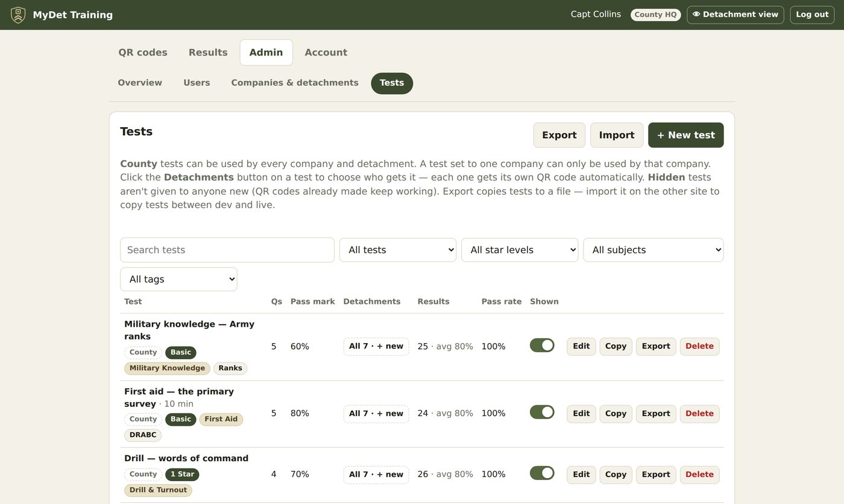
Task: Edit the Military knowledge Army ranks test
Action: coord(581,347)
